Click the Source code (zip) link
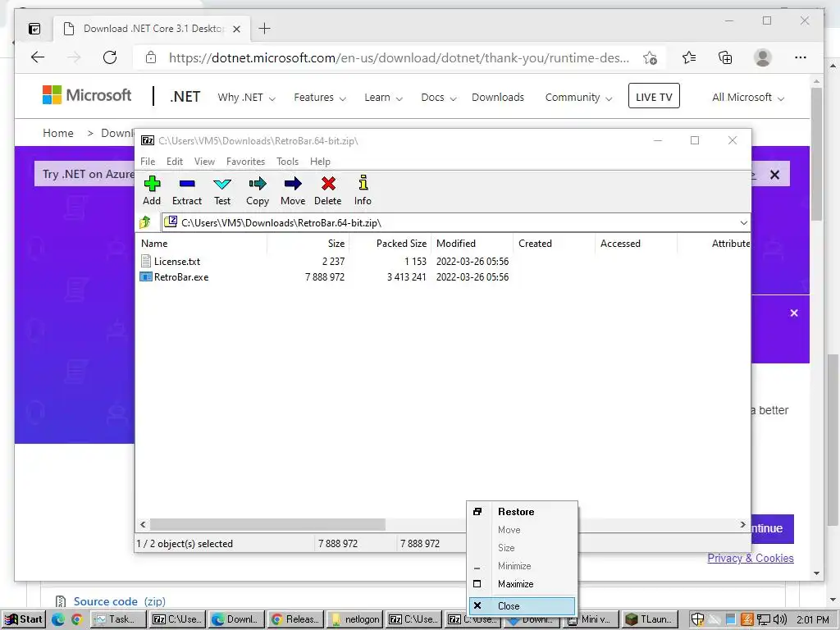The height and width of the screenshot is (630, 840). click(120, 601)
